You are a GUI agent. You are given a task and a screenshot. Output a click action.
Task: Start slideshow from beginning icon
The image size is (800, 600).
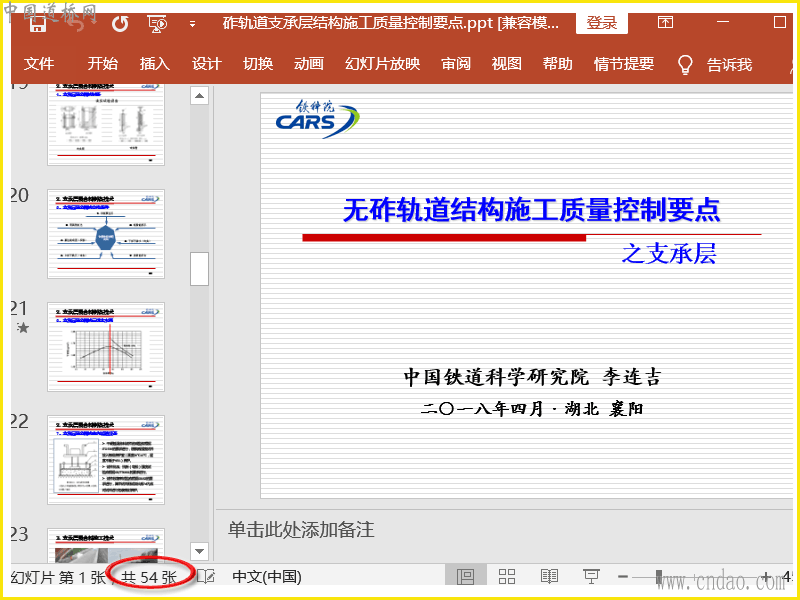pos(157,23)
